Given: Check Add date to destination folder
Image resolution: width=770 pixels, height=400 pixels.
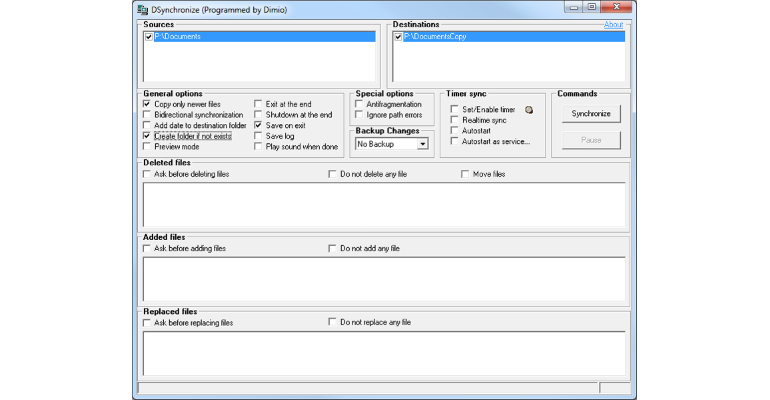Looking at the screenshot, I should [x=147, y=125].
